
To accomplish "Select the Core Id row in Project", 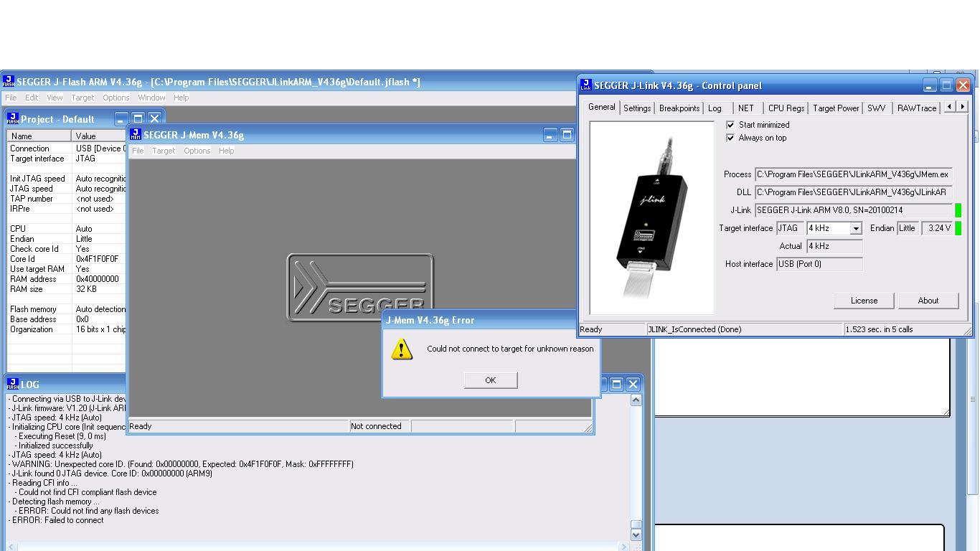I will point(67,259).
